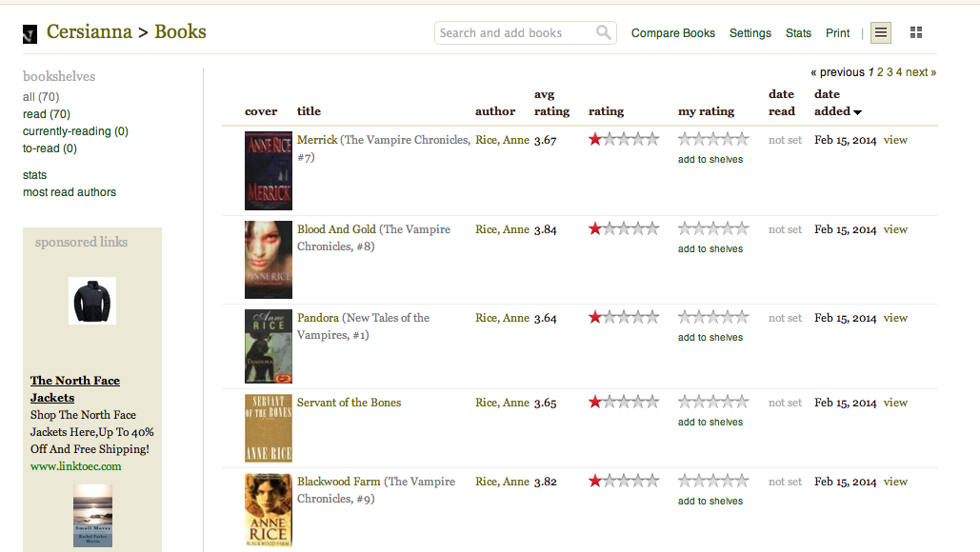This screenshot has width=980, height=552.
Task: Sort by author column header
Action: pyautogui.click(x=495, y=111)
